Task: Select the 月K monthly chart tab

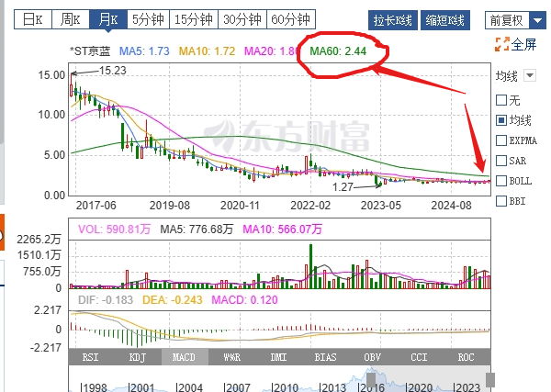Action: [108, 19]
